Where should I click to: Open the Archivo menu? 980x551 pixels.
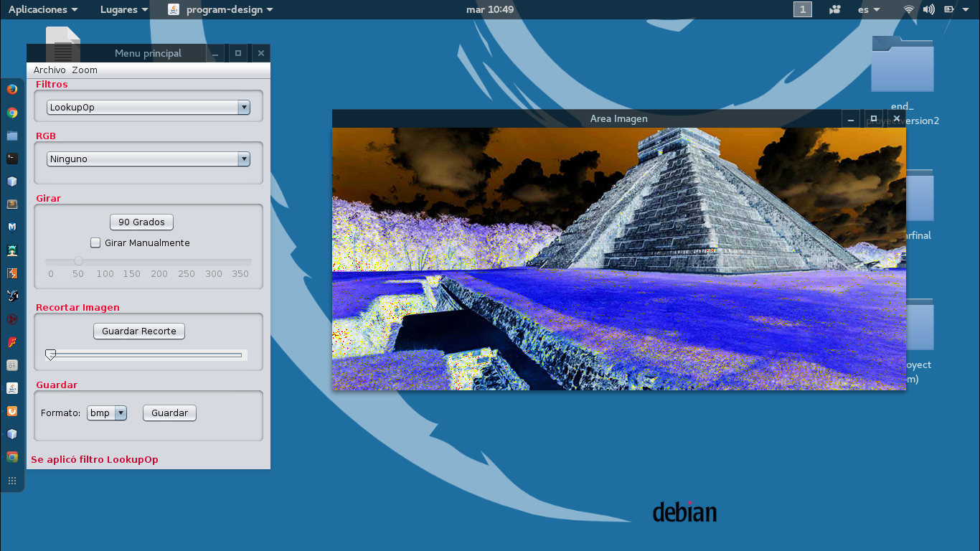[x=49, y=70]
